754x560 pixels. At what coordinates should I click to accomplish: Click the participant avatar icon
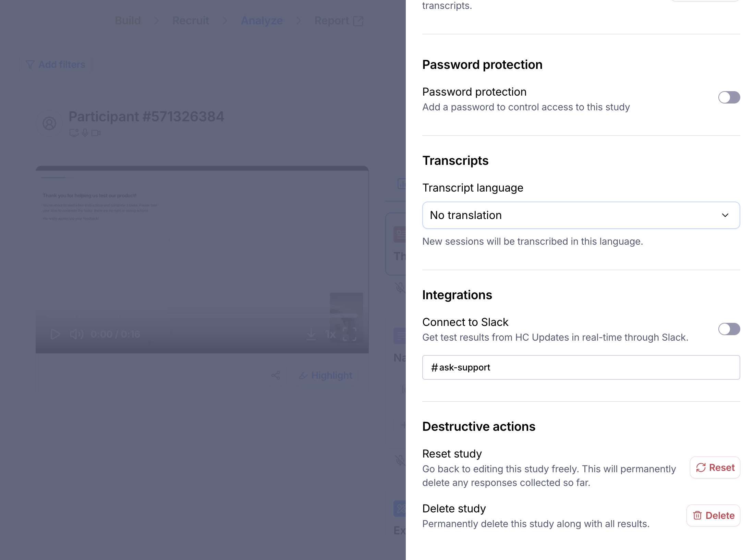tap(49, 123)
